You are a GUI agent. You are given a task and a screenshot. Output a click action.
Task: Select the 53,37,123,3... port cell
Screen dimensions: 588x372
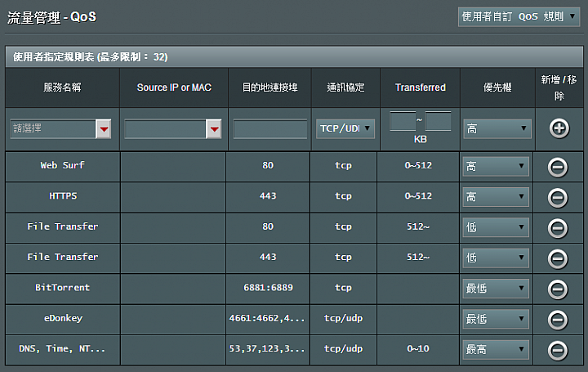point(268,350)
